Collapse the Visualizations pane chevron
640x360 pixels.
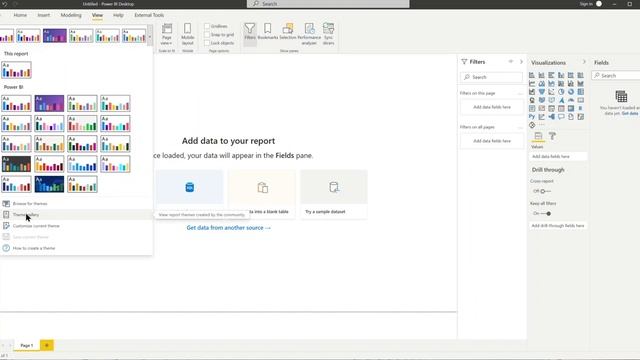click(584, 62)
